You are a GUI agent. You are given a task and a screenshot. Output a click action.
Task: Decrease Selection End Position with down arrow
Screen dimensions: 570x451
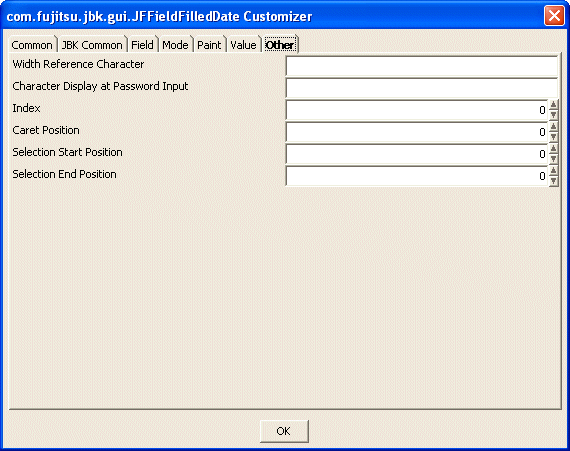(x=553, y=181)
